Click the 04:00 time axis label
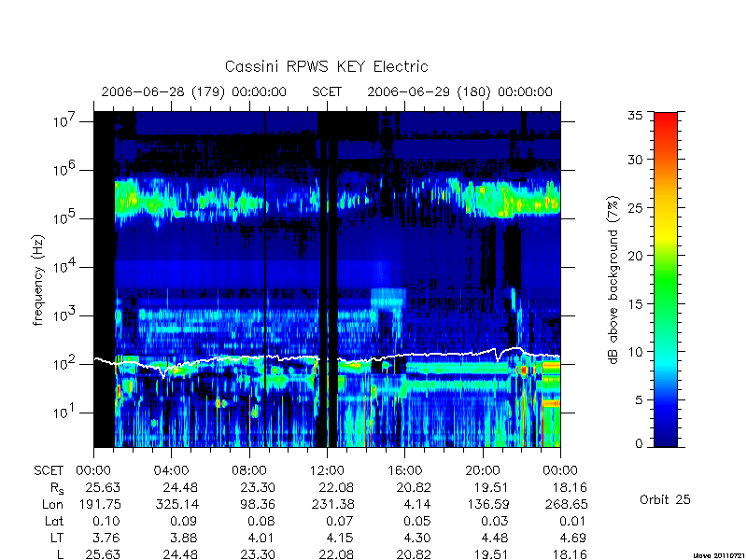The height and width of the screenshot is (560, 747). tap(171, 470)
